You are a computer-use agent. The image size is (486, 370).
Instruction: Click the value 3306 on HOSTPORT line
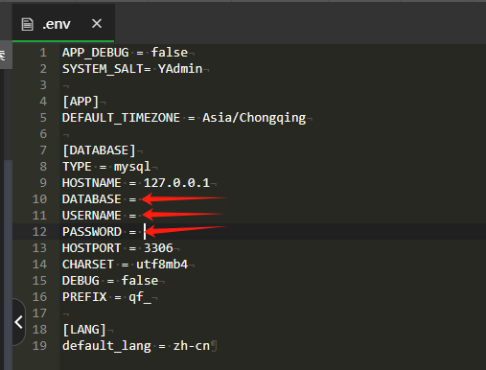point(158,248)
